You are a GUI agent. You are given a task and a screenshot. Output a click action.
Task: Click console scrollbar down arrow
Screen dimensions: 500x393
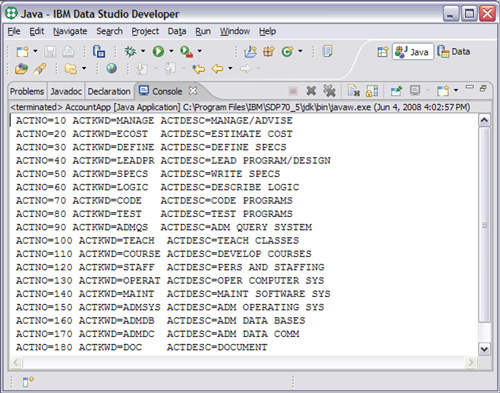(x=484, y=349)
